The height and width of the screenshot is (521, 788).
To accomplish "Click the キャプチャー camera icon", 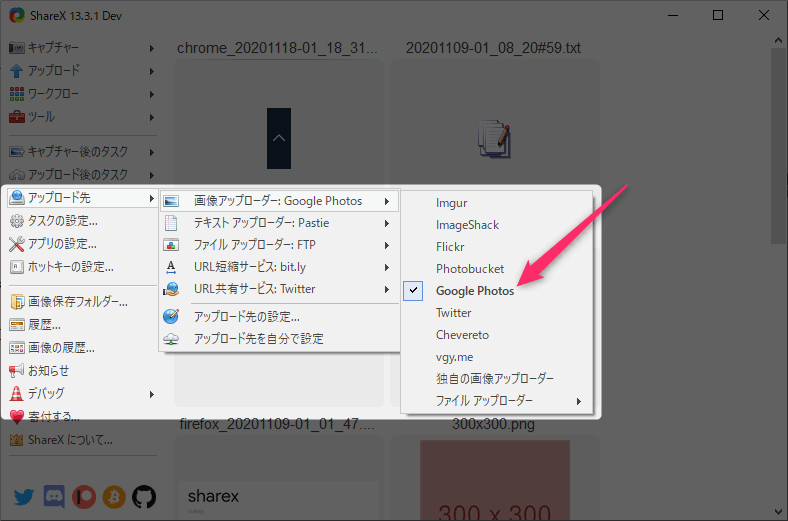I will (x=17, y=48).
